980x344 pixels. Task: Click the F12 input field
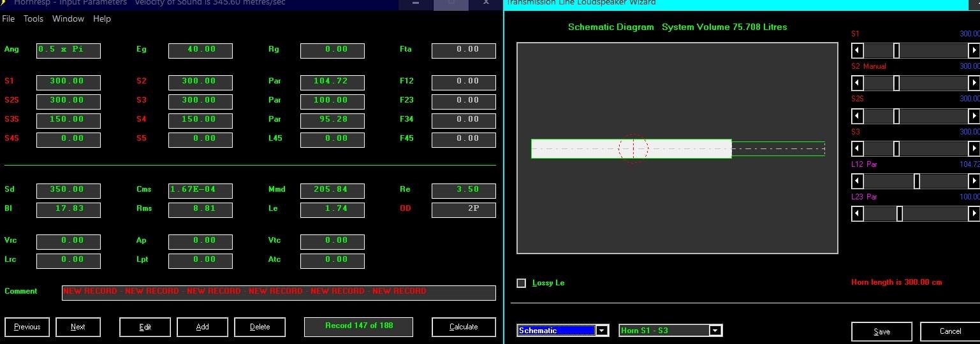(464, 82)
